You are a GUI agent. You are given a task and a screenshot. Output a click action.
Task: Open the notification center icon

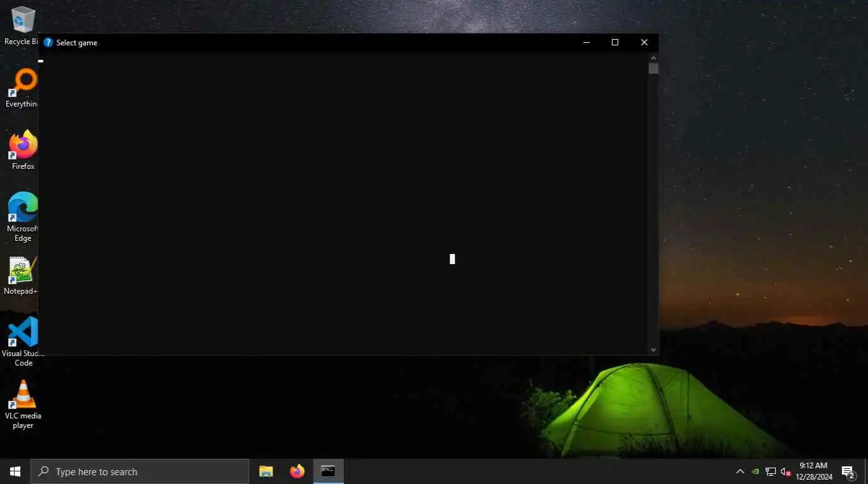pos(848,472)
